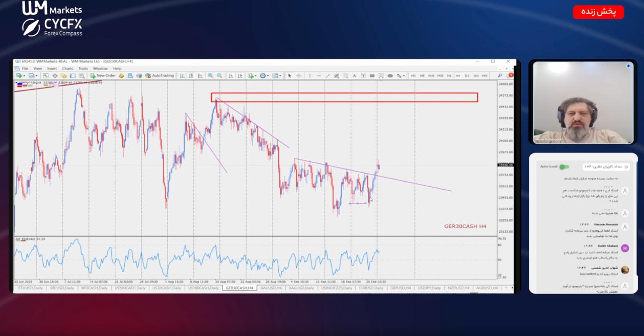Click the Zoom Out magnifier icon

[x=219, y=76]
